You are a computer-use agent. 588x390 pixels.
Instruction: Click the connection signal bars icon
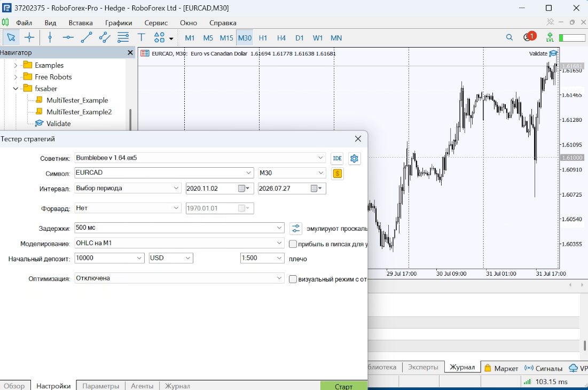pos(527,381)
